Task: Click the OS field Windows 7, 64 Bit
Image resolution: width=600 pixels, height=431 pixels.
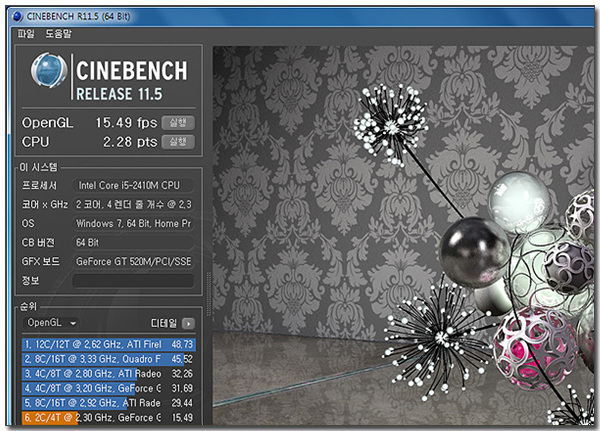Action: 133,223
